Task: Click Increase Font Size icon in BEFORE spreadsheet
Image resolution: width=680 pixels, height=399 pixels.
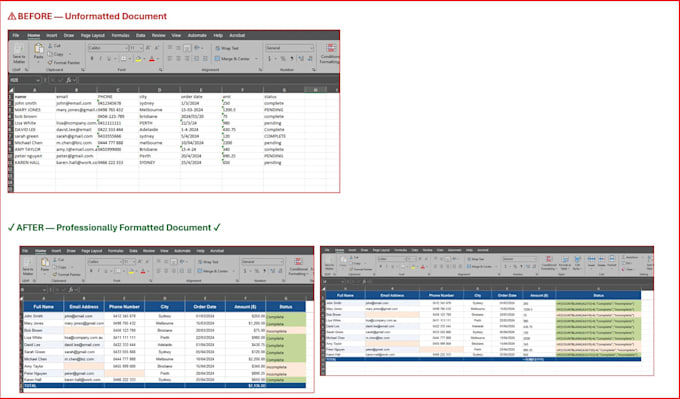Action: 147,48
